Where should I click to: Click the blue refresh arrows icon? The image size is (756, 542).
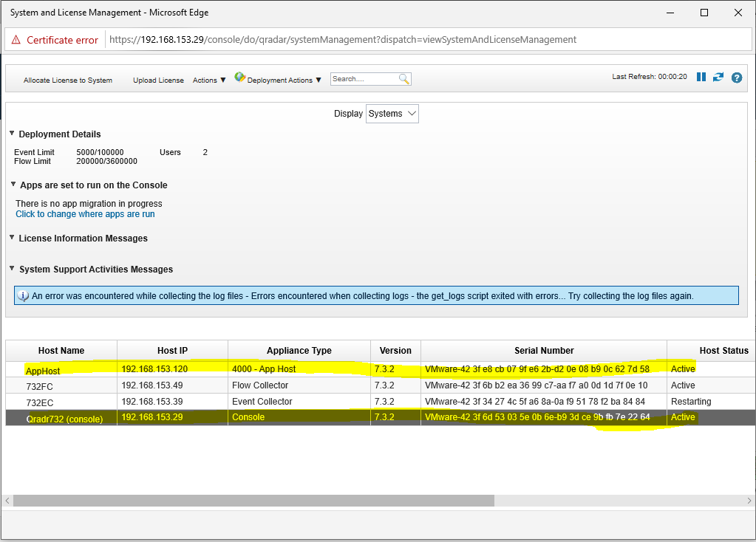tap(718, 77)
